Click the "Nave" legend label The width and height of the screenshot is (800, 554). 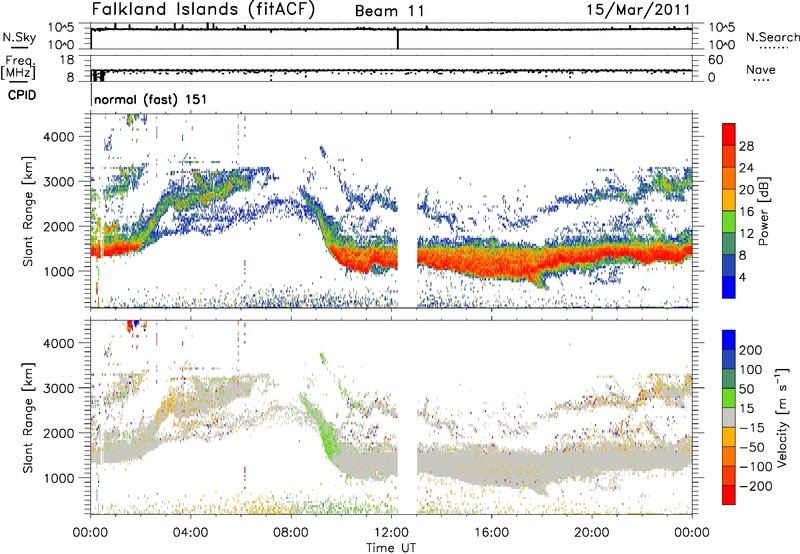(x=760, y=69)
